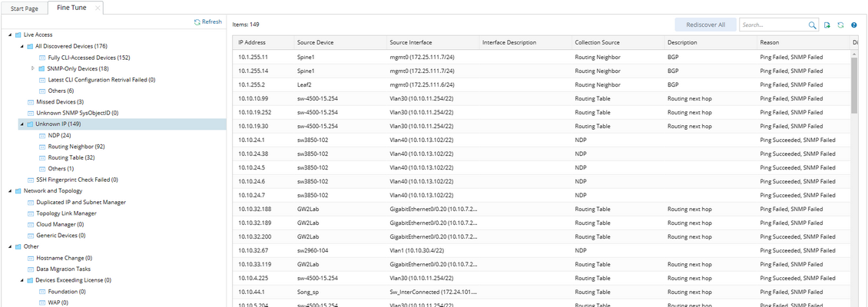The height and width of the screenshot is (307, 868).
Task: Open the blue help icon
Action: click(853, 25)
